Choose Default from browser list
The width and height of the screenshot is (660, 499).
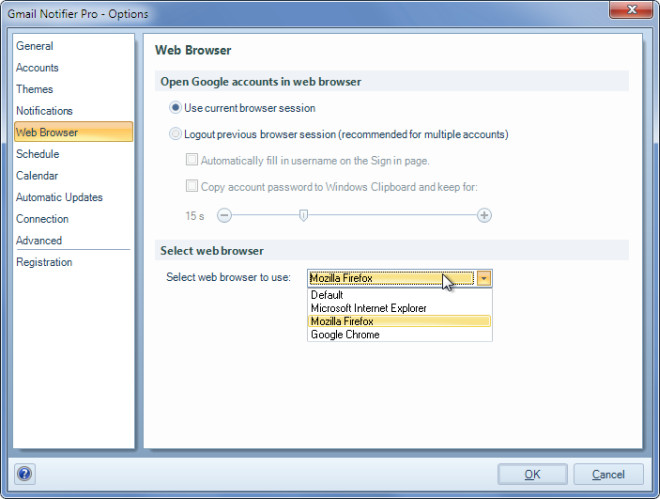(399, 295)
